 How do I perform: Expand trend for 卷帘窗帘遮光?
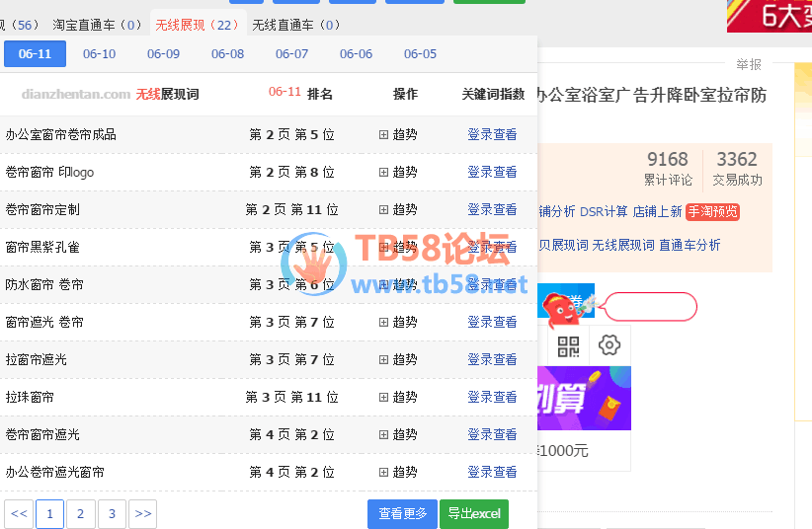(x=398, y=435)
